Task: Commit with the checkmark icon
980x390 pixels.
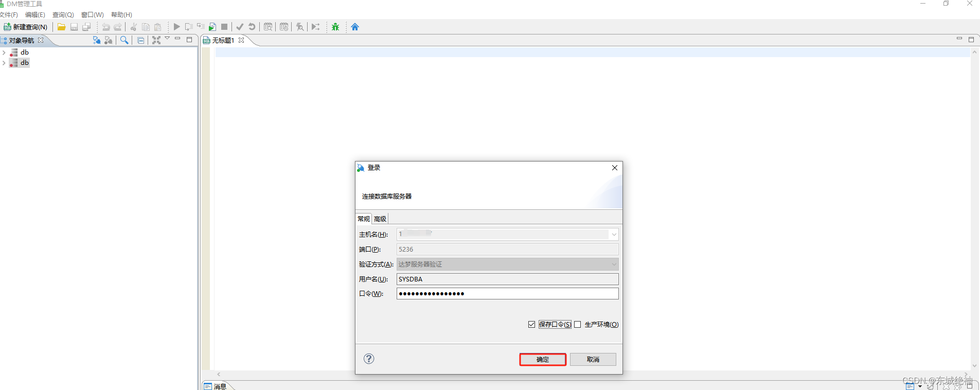Action: [240, 27]
